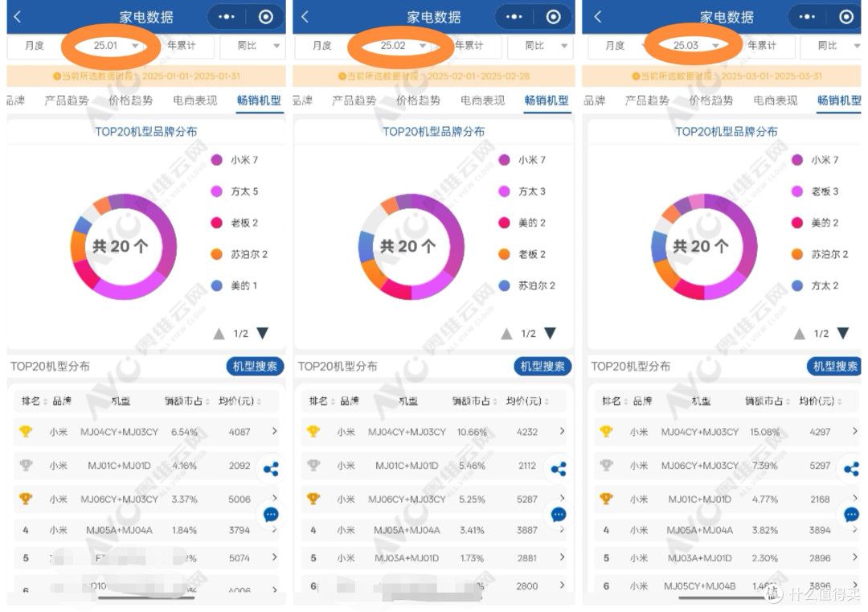
Task: Tap the donut chart on the 25.03 screen
Action: (704, 246)
